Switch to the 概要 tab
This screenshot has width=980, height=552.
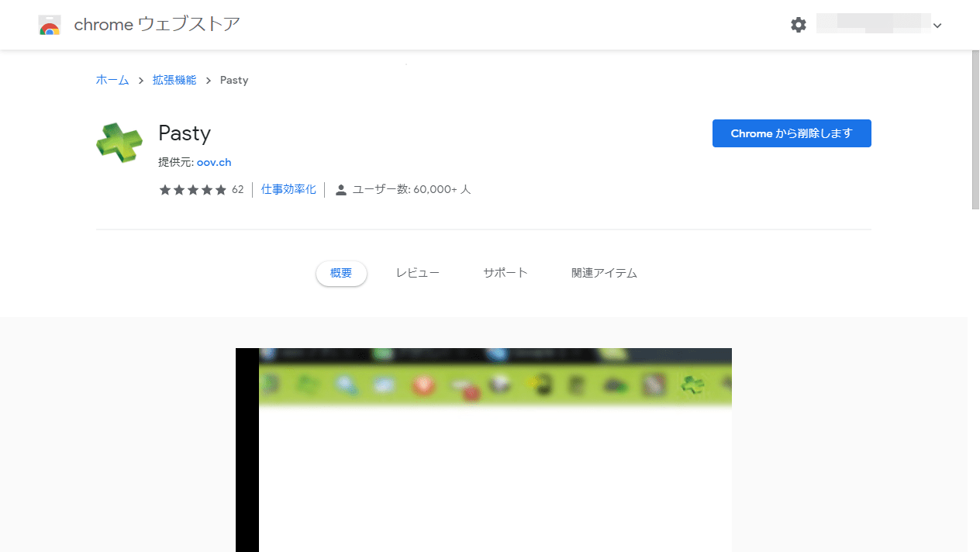[x=341, y=273]
